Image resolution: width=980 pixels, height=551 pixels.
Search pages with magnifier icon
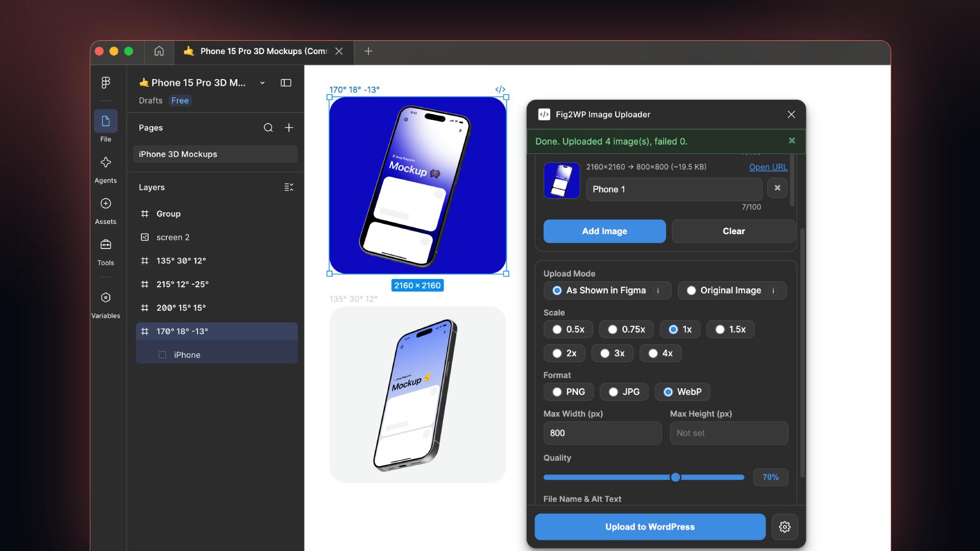click(x=268, y=128)
